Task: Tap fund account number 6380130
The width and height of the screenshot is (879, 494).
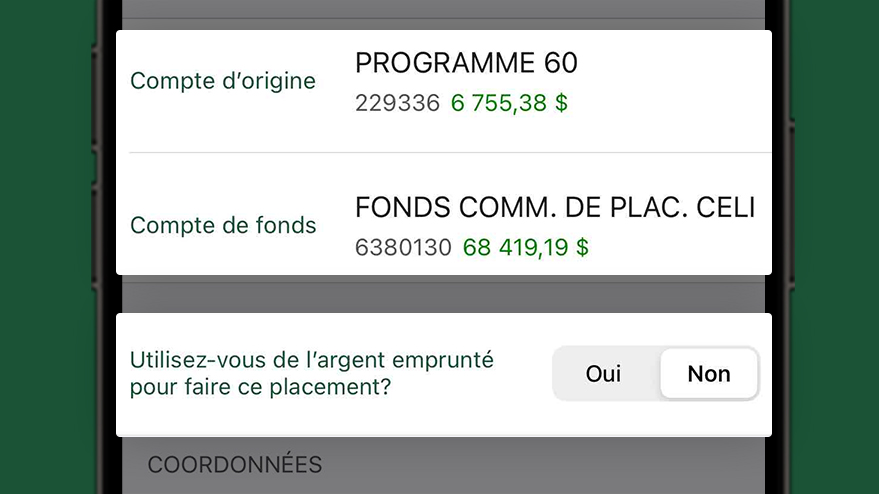Action: pyautogui.click(x=403, y=247)
